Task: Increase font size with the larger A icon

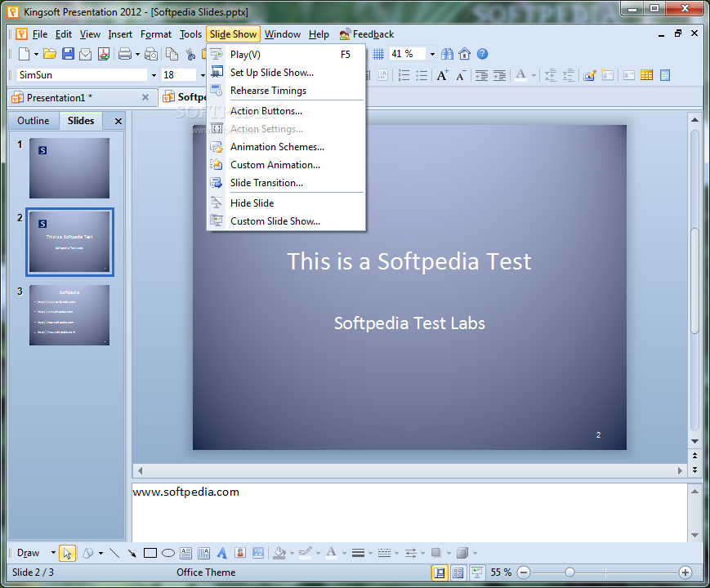Action: coord(443,75)
